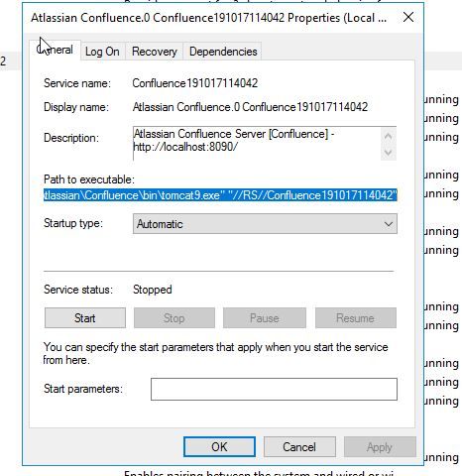The image size is (462, 476).
Task: Open the Log On tab
Action: coord(102,52)
